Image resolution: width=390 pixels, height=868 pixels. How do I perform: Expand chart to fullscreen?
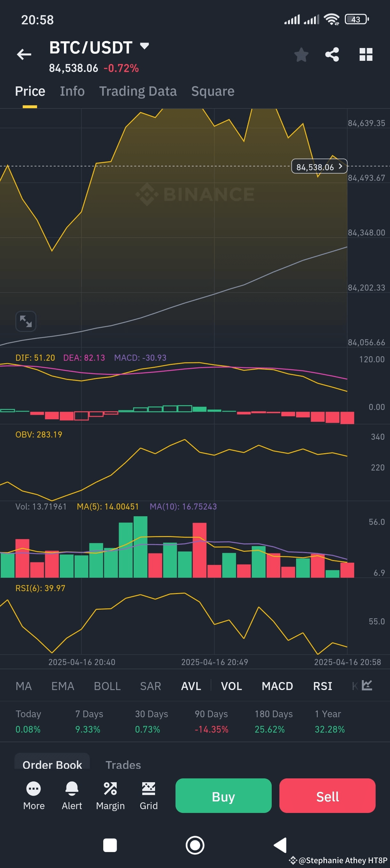(x=26, y=321)
